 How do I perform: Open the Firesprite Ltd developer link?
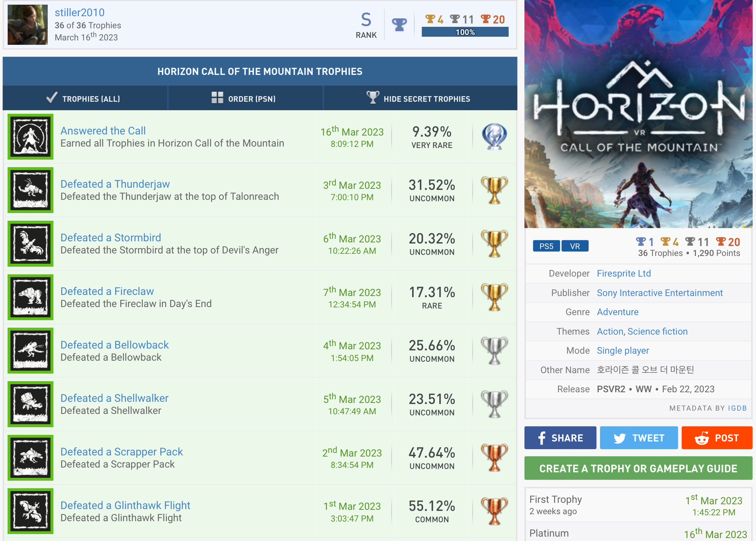click(624, 274)
